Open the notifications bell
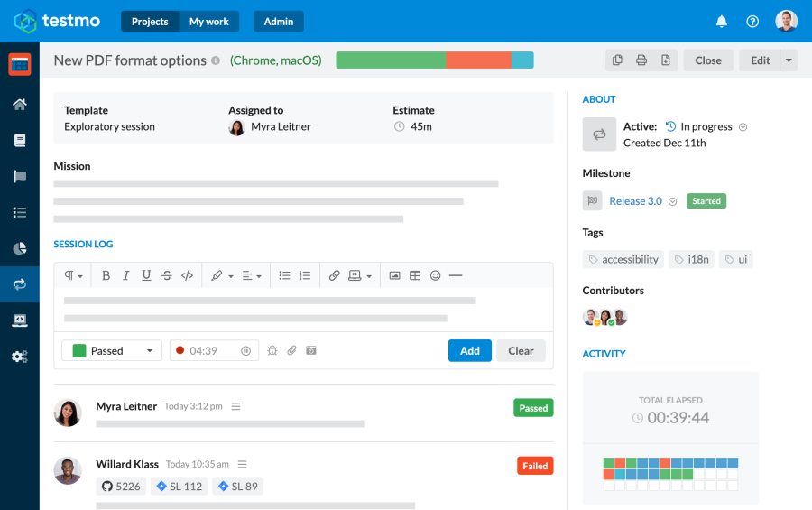812x510 pixels. [721, 22]
